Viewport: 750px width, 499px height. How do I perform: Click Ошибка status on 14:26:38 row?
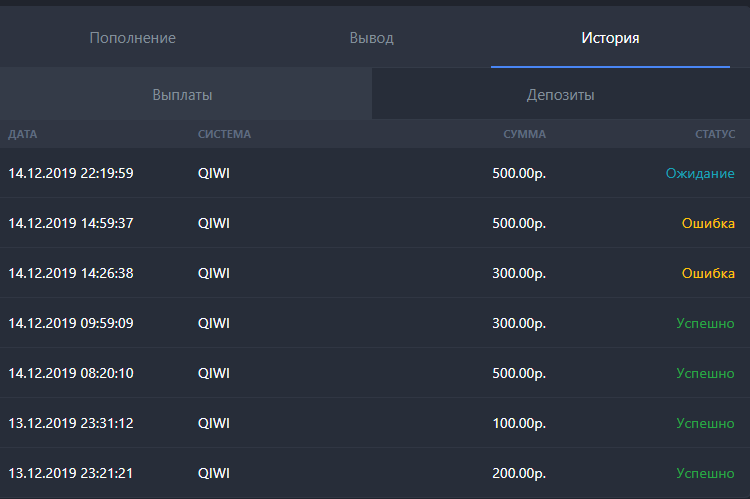pos(708,273)
